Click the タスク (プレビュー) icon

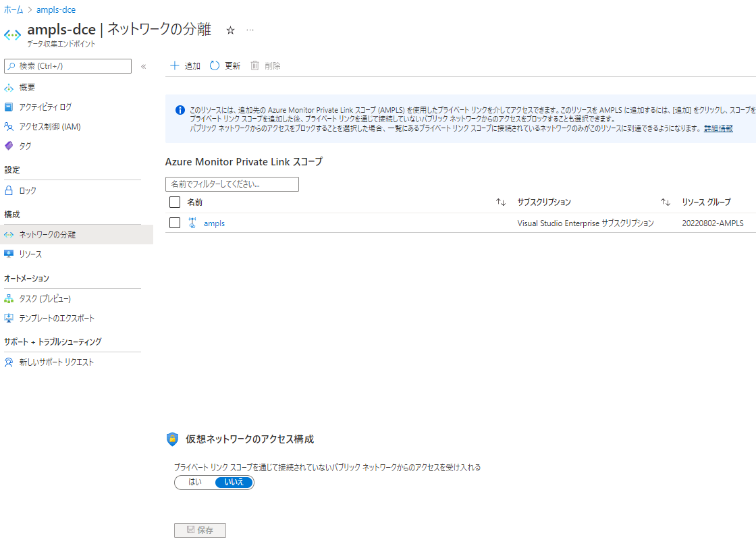(x=9, y=299)
